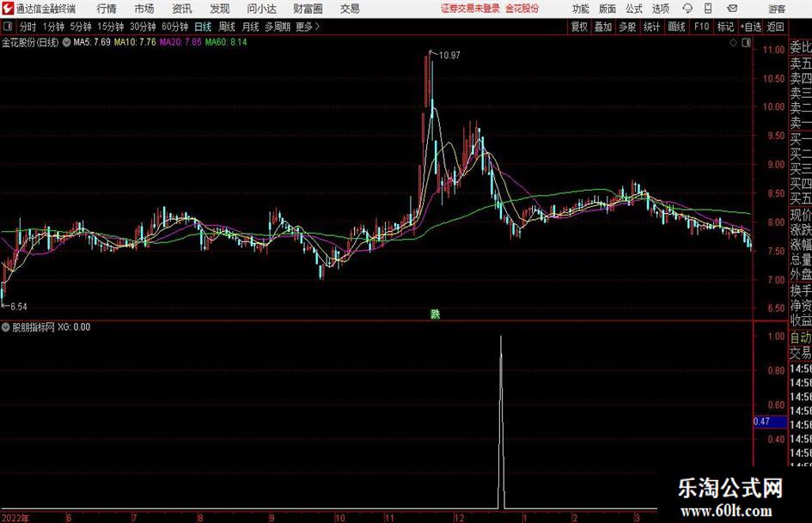
Task: Click the 游客 guest account button
Action: tap(777, 9)
